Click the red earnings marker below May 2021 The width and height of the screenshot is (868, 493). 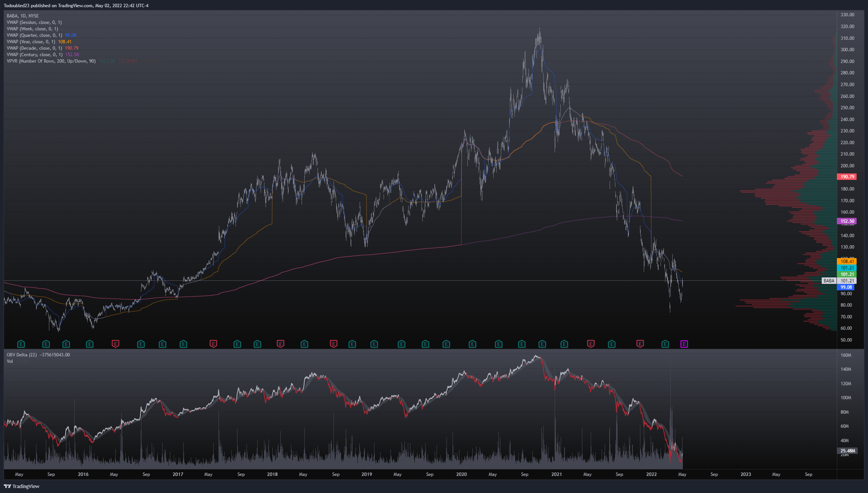(591, 344)
